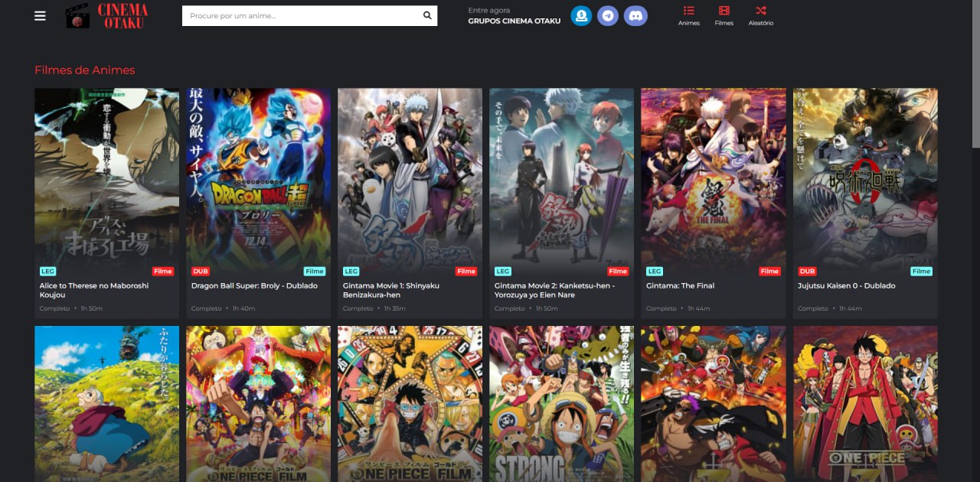This screenshot has height=482, width=980.
Task: Open the Filmes menu
Action: (724, 16)
